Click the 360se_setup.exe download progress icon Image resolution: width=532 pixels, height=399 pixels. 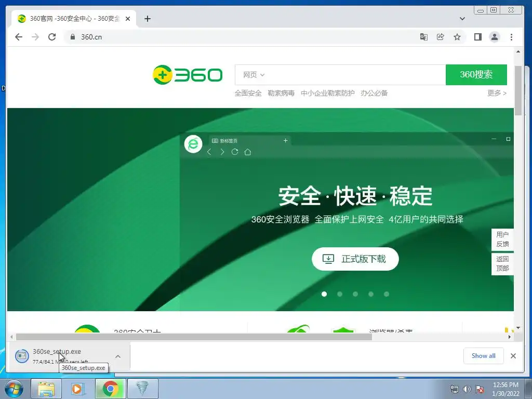[x=22, y=356]
